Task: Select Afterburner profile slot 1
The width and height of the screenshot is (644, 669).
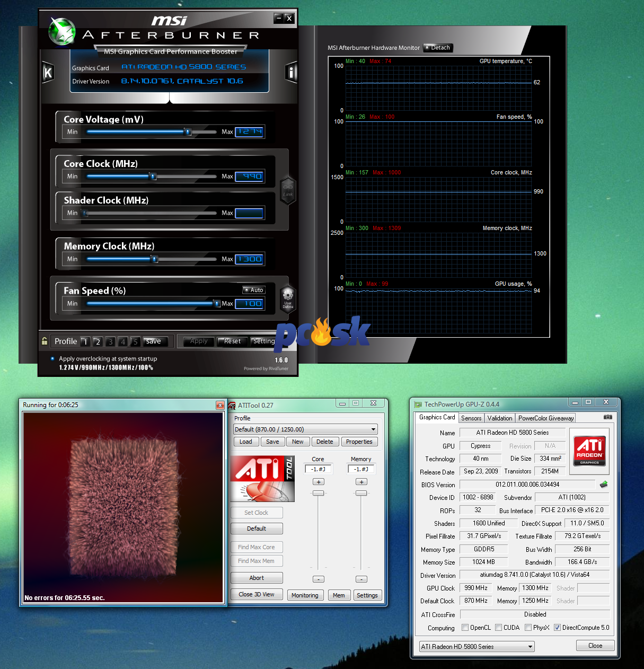Action: [85, 342]
